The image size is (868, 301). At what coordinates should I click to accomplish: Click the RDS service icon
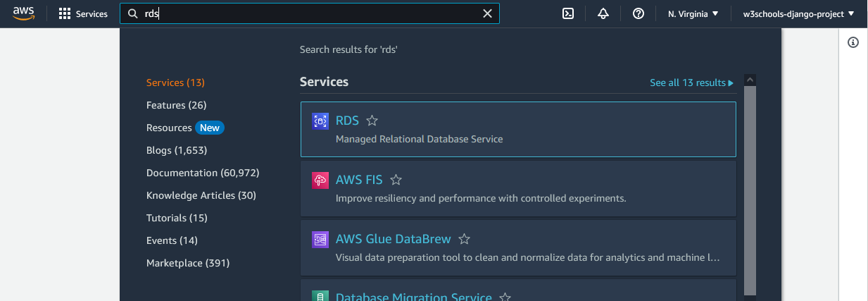pyautogui.click(x=320, y=121)
